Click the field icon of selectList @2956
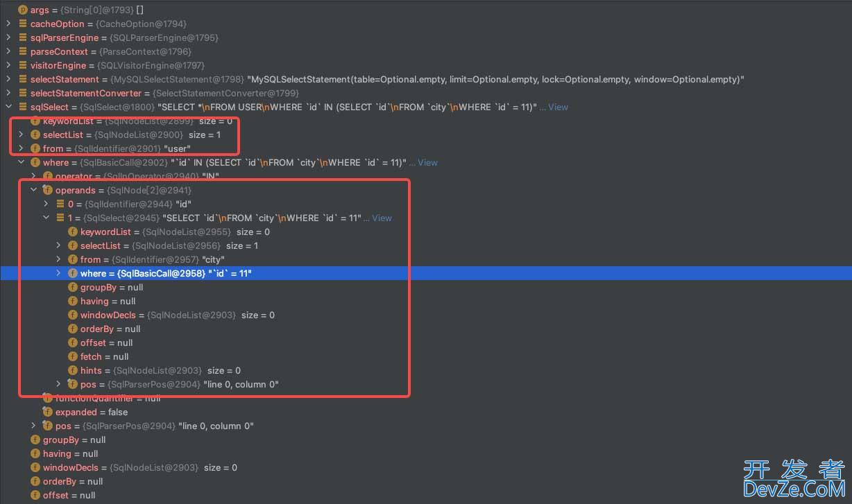852x504 pixels. pos(73,246)
